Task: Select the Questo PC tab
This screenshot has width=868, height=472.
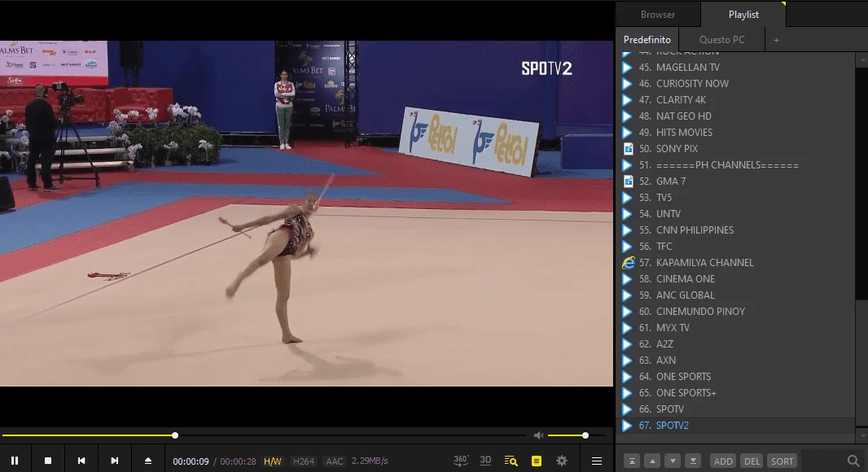Action: [x=722, y=40]
